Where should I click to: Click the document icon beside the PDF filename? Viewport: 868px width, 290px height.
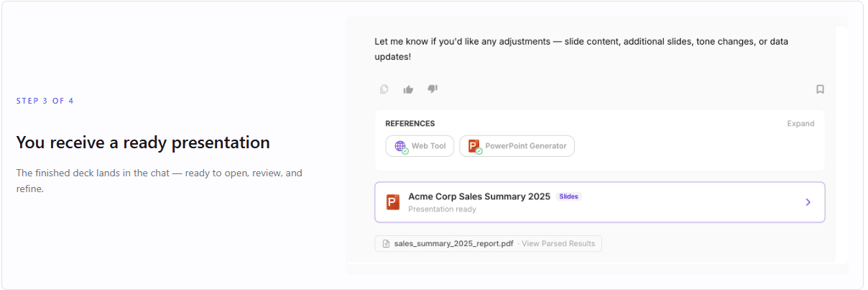tap(386, 244)
